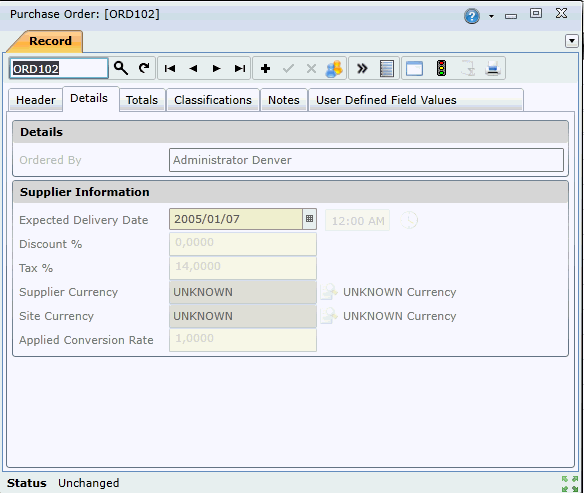Switch to the Totals tab
The width and height of the screenshot is (584, 493).
coord(142,100)
